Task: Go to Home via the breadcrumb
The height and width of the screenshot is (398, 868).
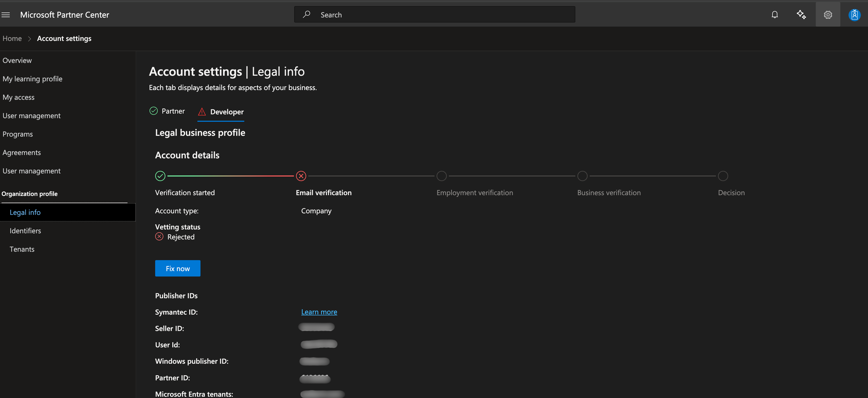Action: coord(12,38)
